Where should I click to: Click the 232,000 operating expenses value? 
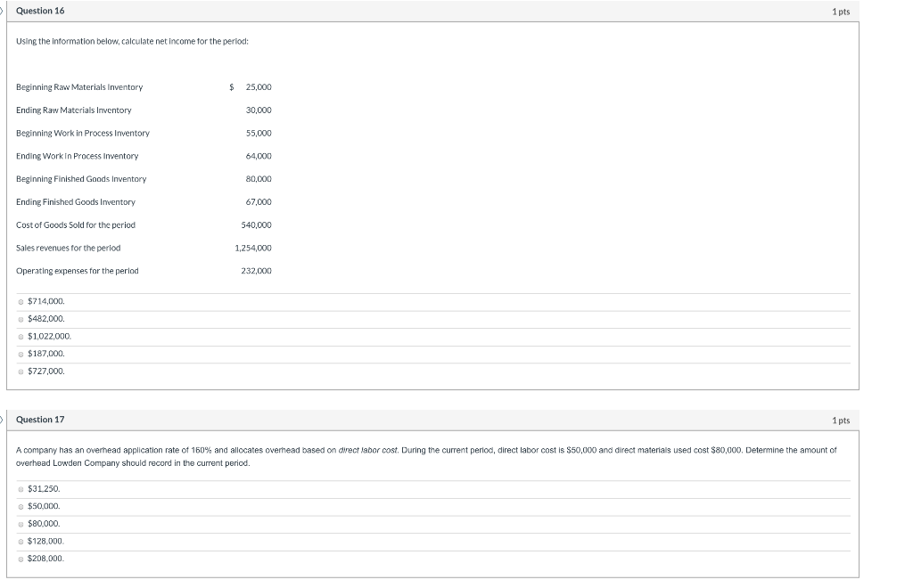pos(256,271)
